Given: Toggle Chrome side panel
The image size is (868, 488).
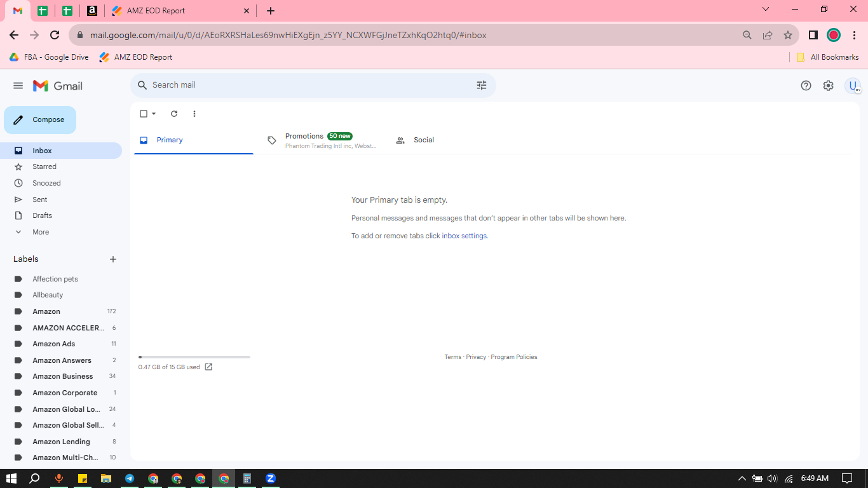Looking at the screenshot, I should 813,35.
